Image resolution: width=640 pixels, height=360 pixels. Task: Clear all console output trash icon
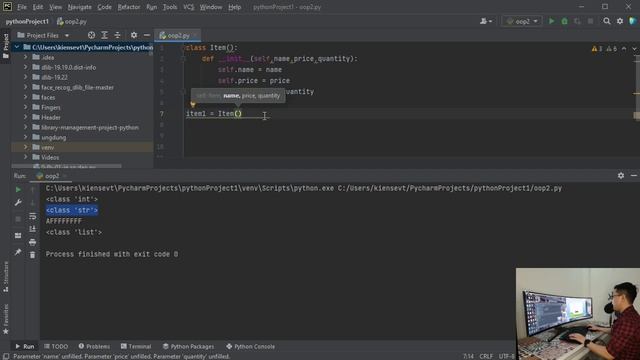(x=32, y=255)
